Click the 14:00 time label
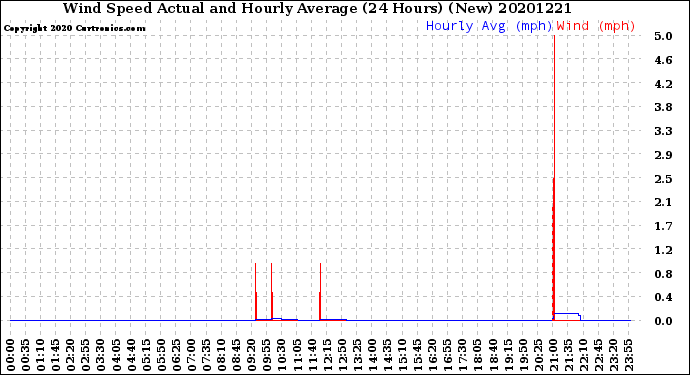The height and width of the screenshot is (375, 690). [x=373, y=355]
